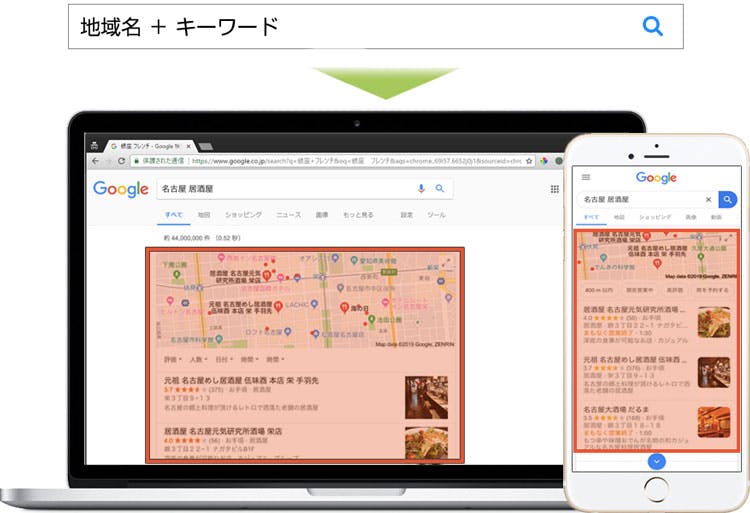The height and width of the screenshot is (513, 750).
Task: Expand the 日付 filter dropdown
Action: click(224, 359)
